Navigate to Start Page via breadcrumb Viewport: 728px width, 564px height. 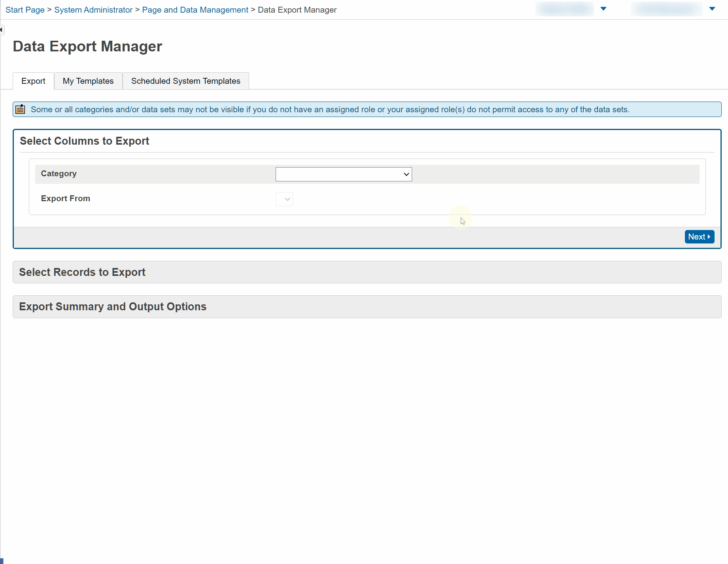point(25,9)
